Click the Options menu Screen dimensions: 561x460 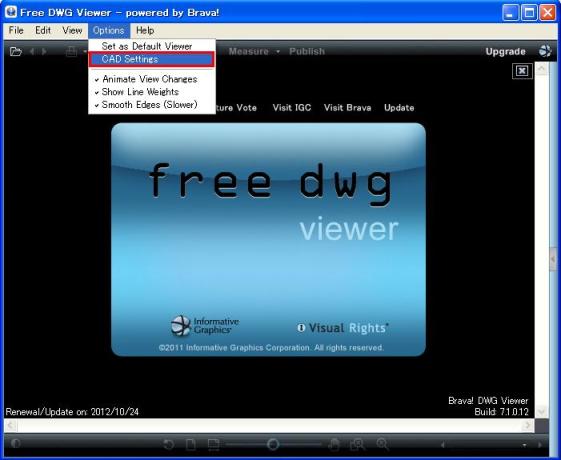coord(109,30)
